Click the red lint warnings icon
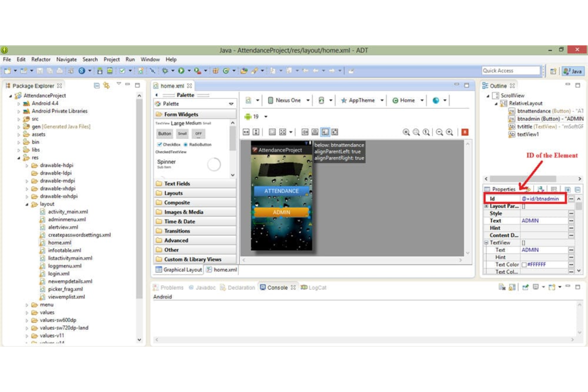 point(465,132)
